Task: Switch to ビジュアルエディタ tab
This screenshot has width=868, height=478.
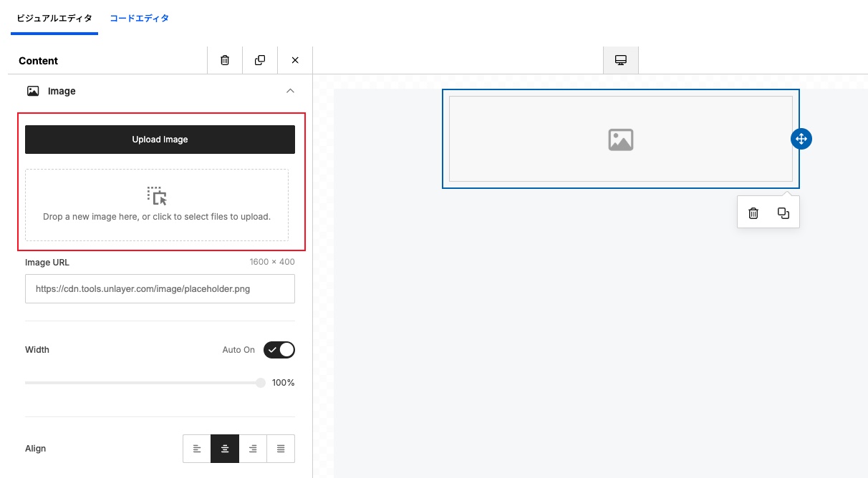Action: click(54, 18)
